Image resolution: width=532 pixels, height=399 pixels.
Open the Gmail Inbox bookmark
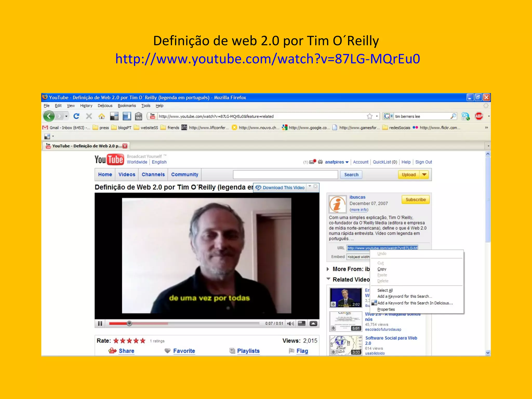click(66, 128)
